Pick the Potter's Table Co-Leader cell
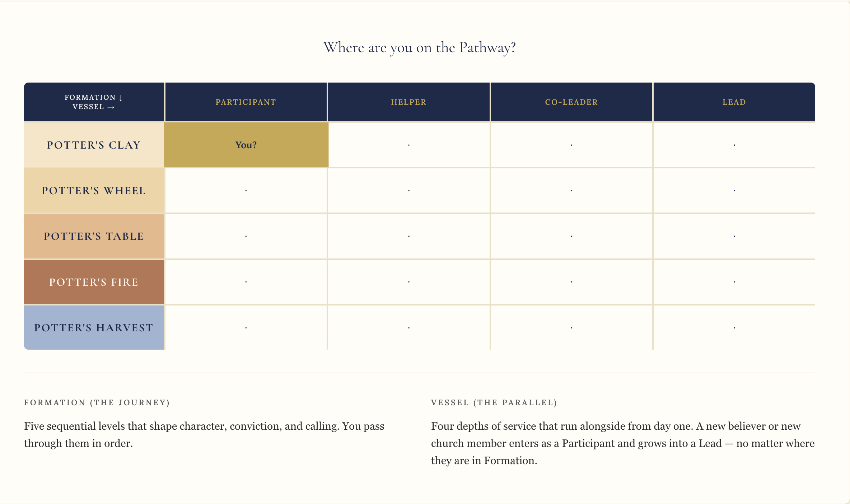 [x=571, y=236]
